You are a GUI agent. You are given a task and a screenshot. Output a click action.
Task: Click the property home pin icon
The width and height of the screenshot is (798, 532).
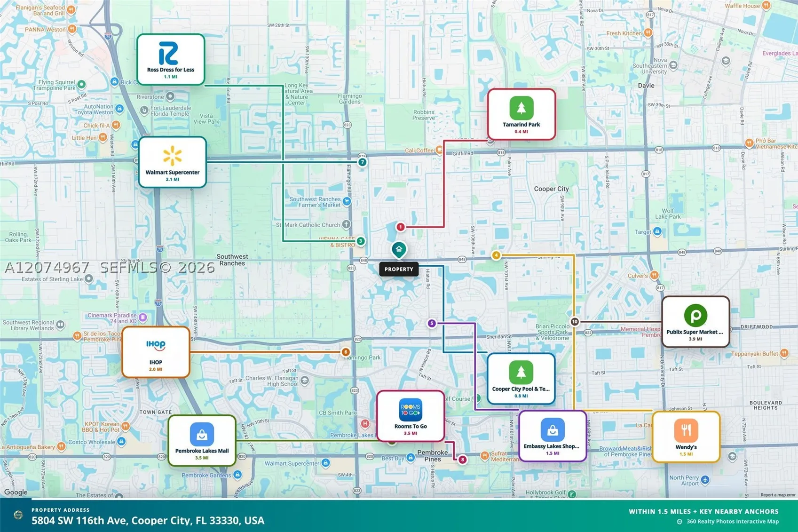399,249
